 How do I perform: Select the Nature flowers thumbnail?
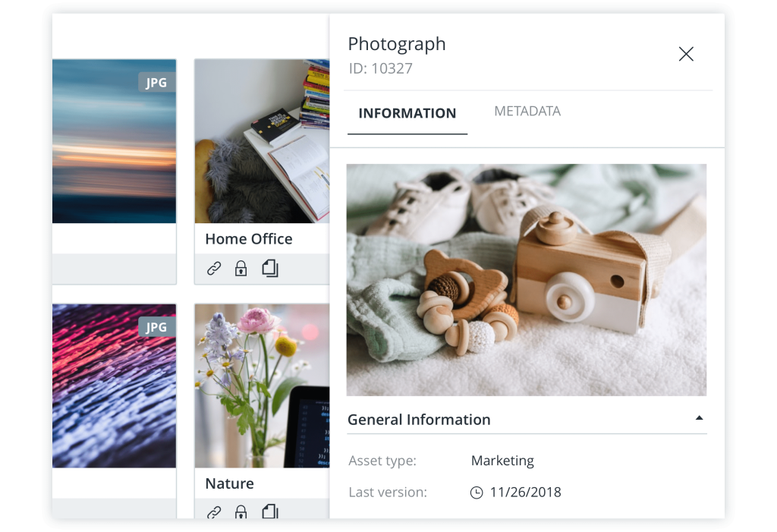click(x=262, y=386)
